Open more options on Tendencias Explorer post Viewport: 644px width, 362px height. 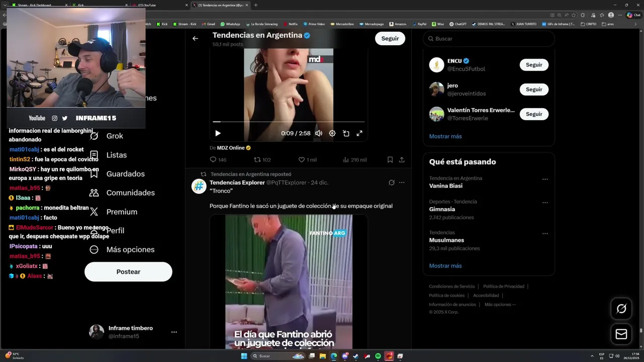(x=401, y=183)
